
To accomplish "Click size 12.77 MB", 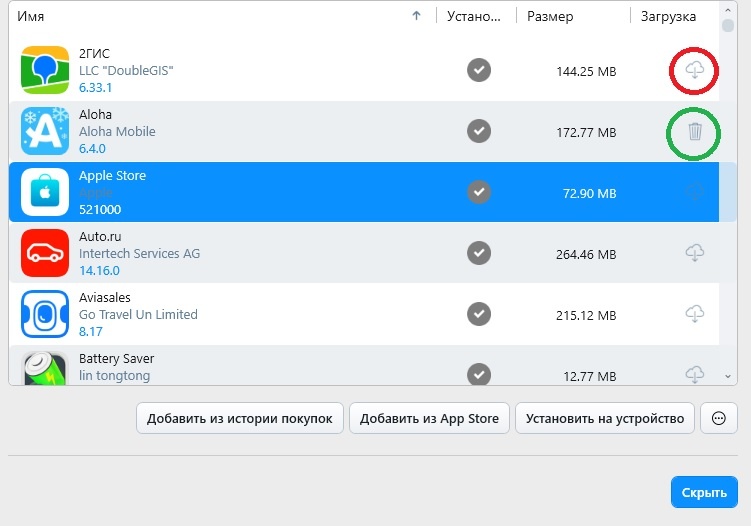I will tap(590, 377).
